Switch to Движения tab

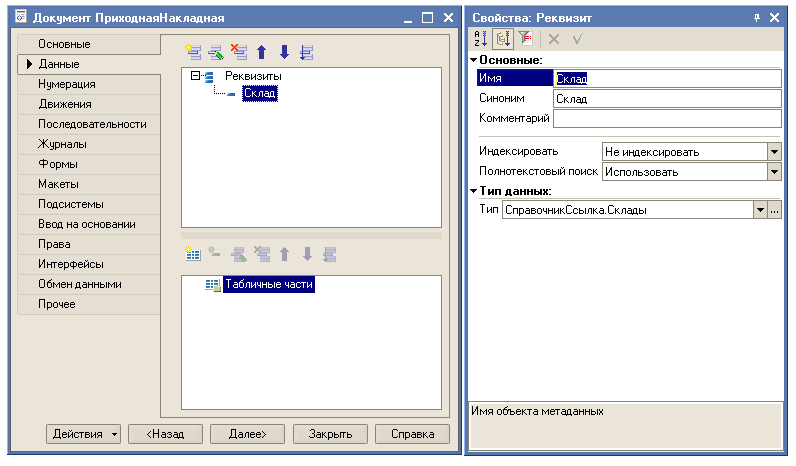click(89, 104)
